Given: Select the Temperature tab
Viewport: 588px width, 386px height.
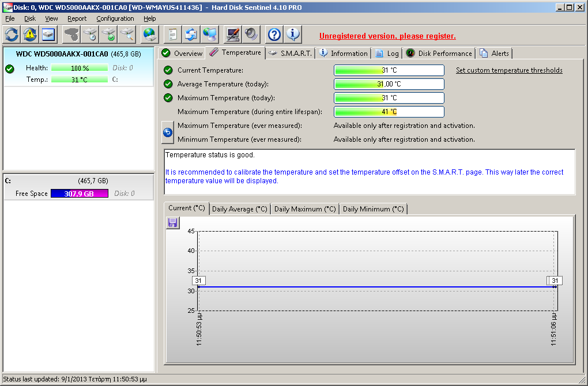Looking at the screenshot, I should [x=236, y=52].
